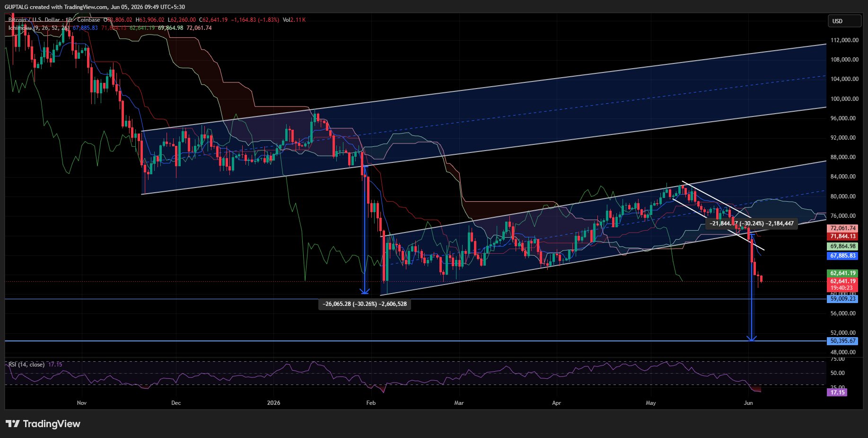The image size is (868, 438).
Task: Click the Feb label on time axis
Action: tap(371, 403)
